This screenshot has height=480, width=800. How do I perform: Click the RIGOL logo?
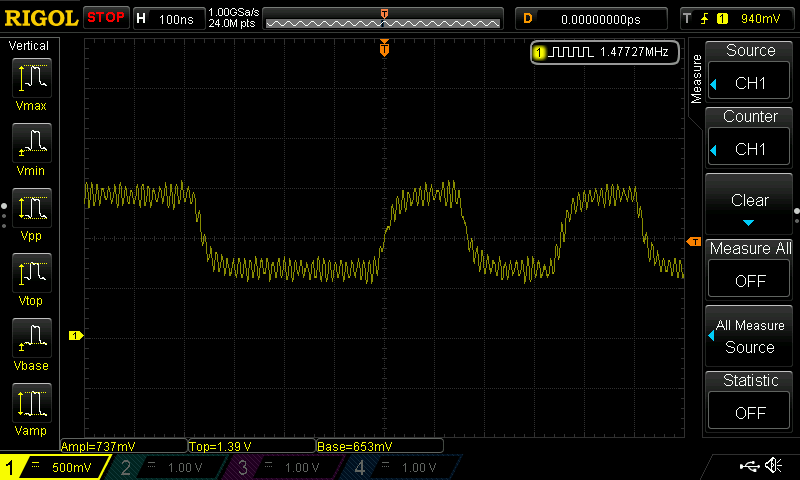tap(41, 19)
